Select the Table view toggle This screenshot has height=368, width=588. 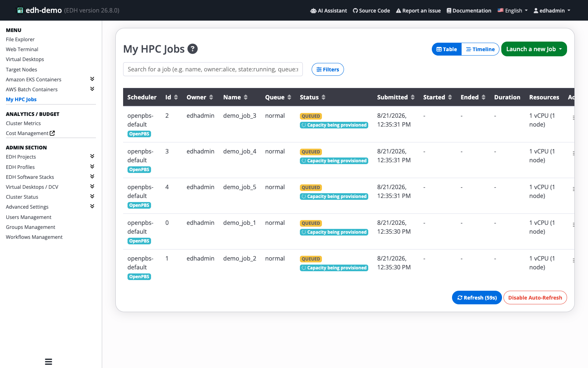(447, 49)
